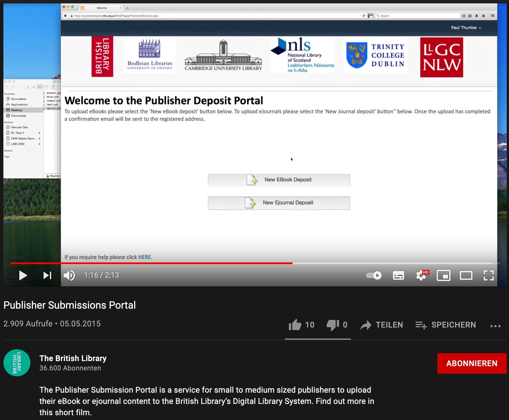
Task: Select Yellow1.pdf file in Finder
Action: (x=53, y=109)
